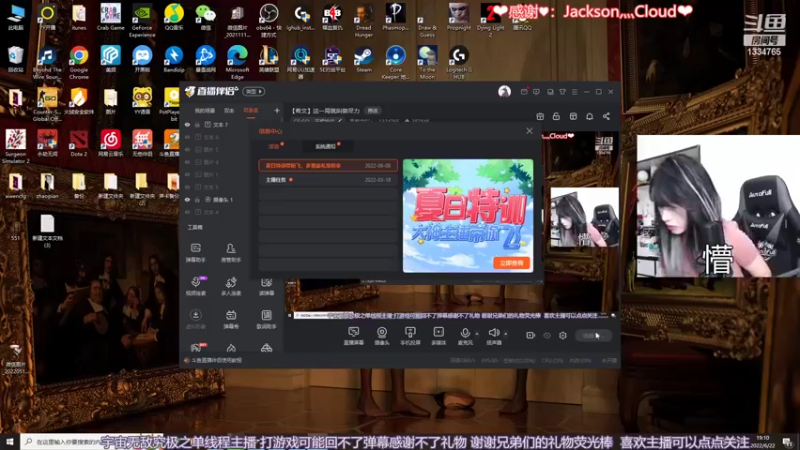
Task: Select message dated 2022-06-08
Action: click(328, 166)
